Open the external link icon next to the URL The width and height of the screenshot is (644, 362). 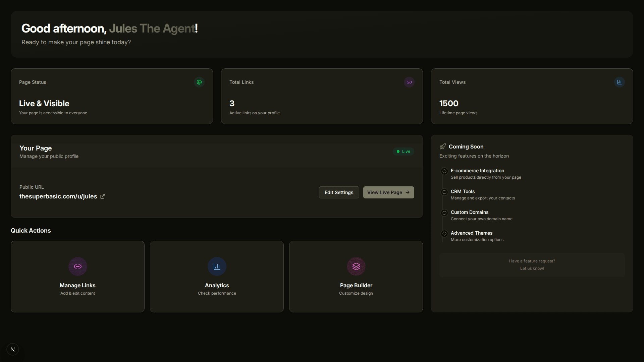(x=102, y=196)
